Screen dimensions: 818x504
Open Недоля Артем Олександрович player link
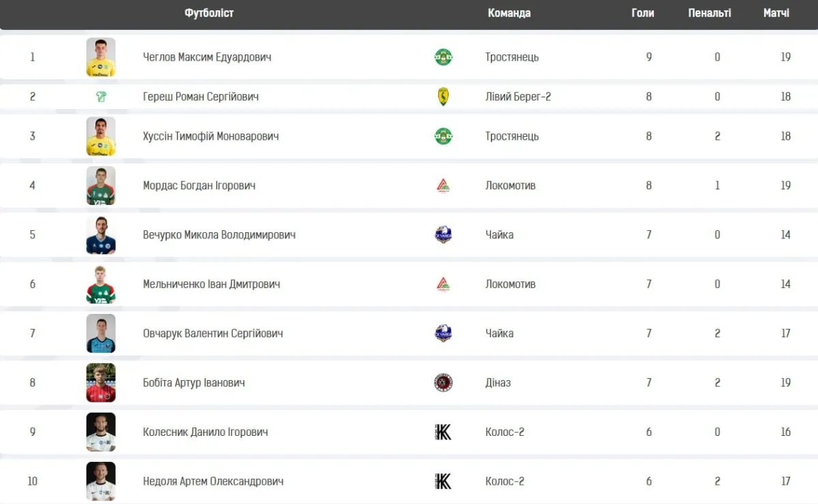(x=213, y=482)
